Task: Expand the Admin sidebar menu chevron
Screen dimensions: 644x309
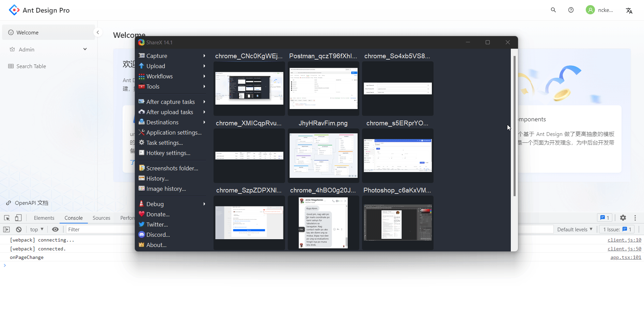Action: click(x=85, y=49)
